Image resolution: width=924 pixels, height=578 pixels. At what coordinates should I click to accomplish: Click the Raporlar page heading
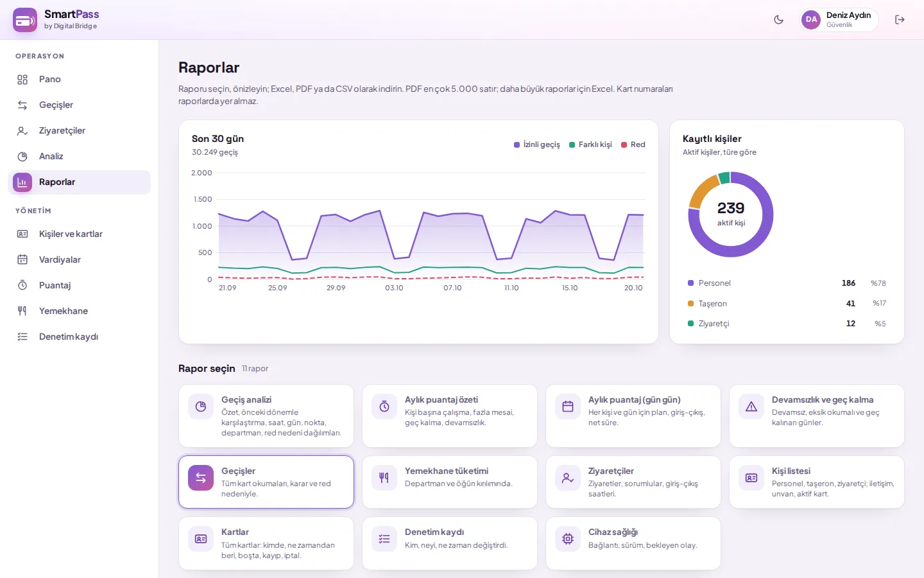tap(209, 68)
